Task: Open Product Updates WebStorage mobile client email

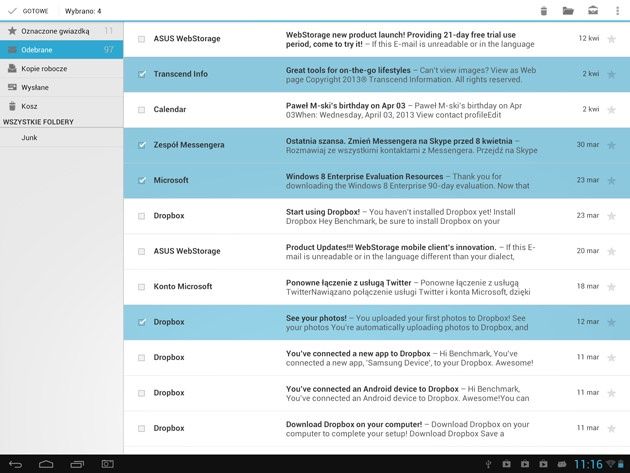Action: 377,252
